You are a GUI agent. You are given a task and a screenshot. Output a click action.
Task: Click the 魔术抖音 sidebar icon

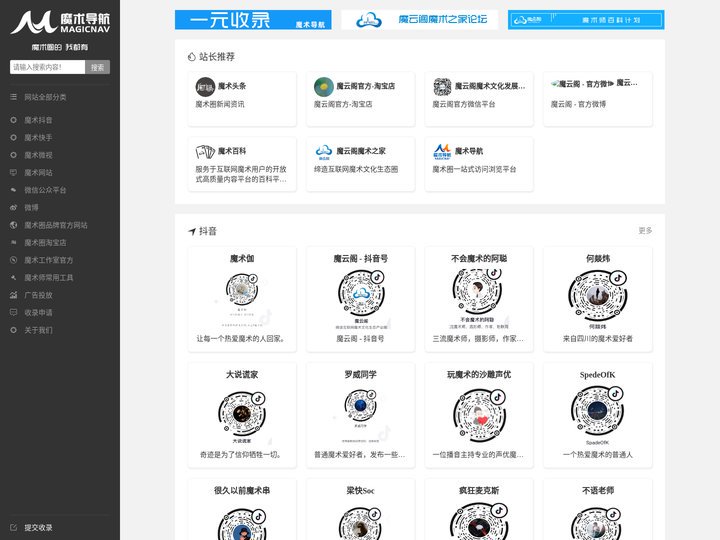14,120
